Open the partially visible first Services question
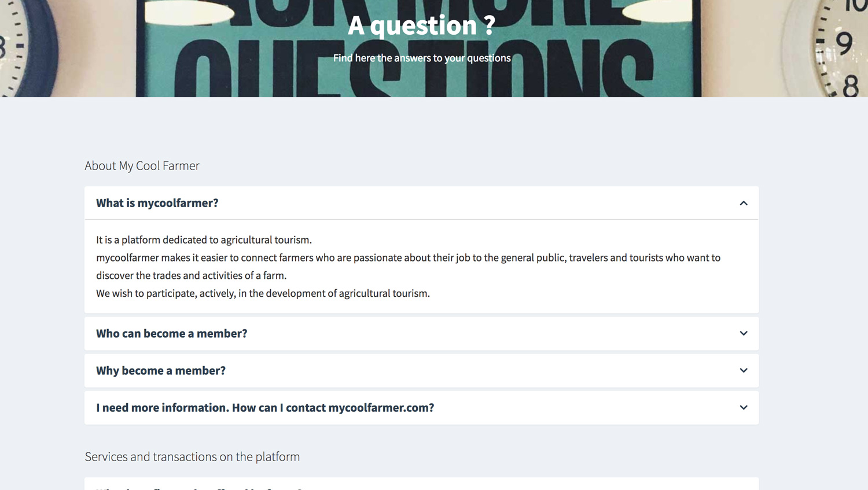Screen dimensions: 868x490 pos(421,484)
